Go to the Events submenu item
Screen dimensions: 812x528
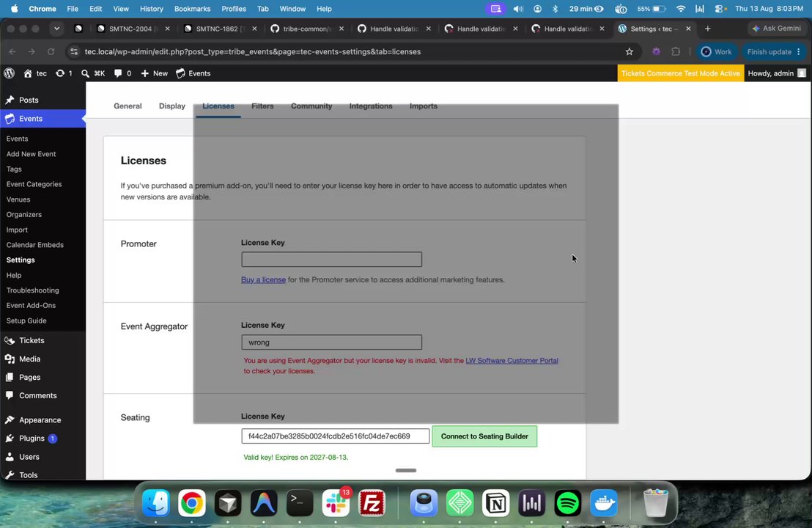tap(17, 139)
